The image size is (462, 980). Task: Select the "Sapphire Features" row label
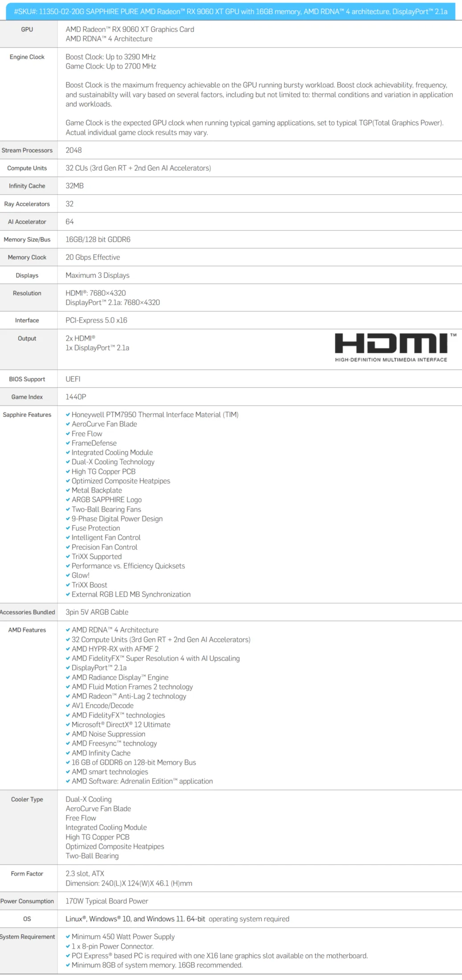click(x=27, y=415)
